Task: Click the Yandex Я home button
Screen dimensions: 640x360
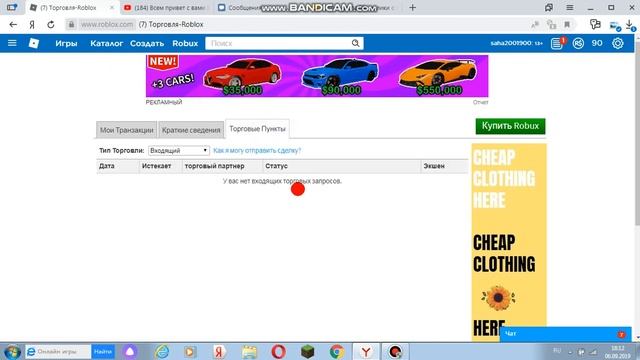Action: pyautogui.click(x=32, y=24)
